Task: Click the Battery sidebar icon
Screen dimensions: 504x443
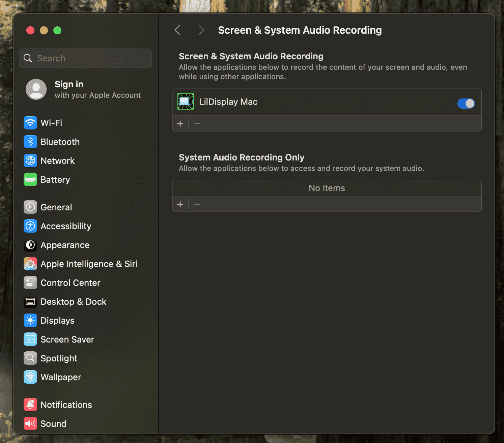Action: (30, 179)
